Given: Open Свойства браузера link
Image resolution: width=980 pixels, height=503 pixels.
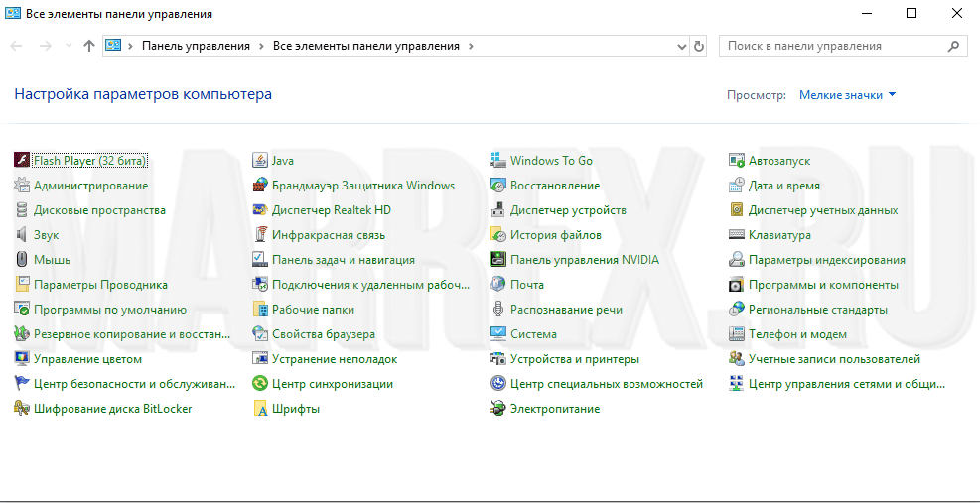Looking at the screenshot, I should pos(324,334).
